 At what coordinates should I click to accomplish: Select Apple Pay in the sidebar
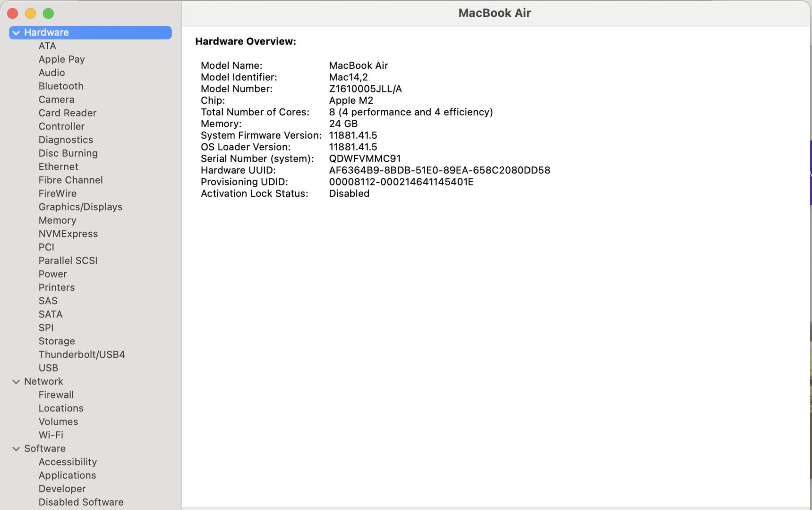point(61,59)
